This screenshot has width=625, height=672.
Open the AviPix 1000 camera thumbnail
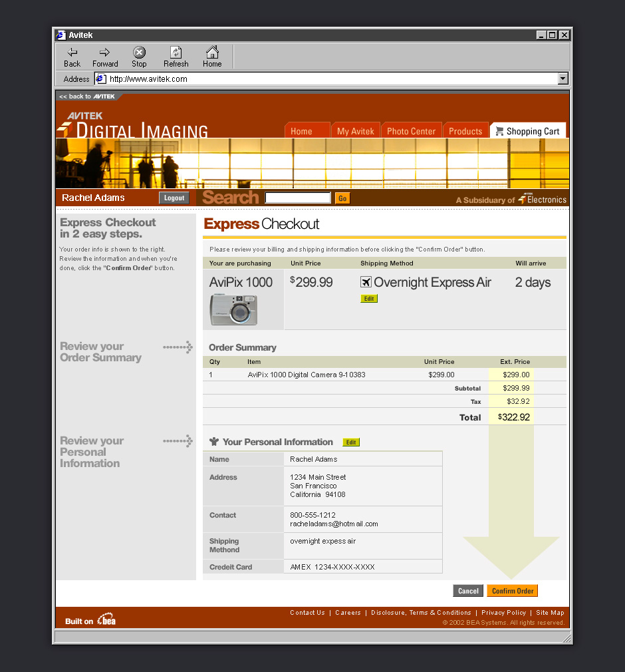[233, 309]
